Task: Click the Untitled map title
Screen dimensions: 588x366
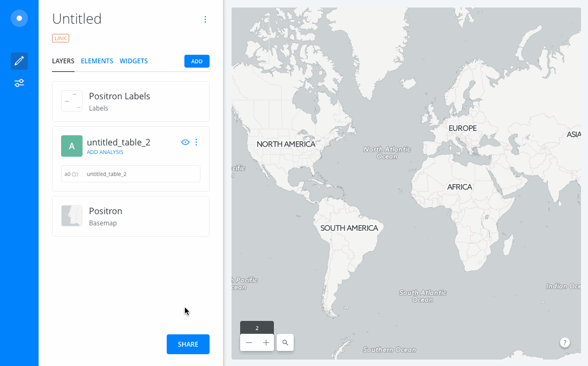Action: (77, 19)
